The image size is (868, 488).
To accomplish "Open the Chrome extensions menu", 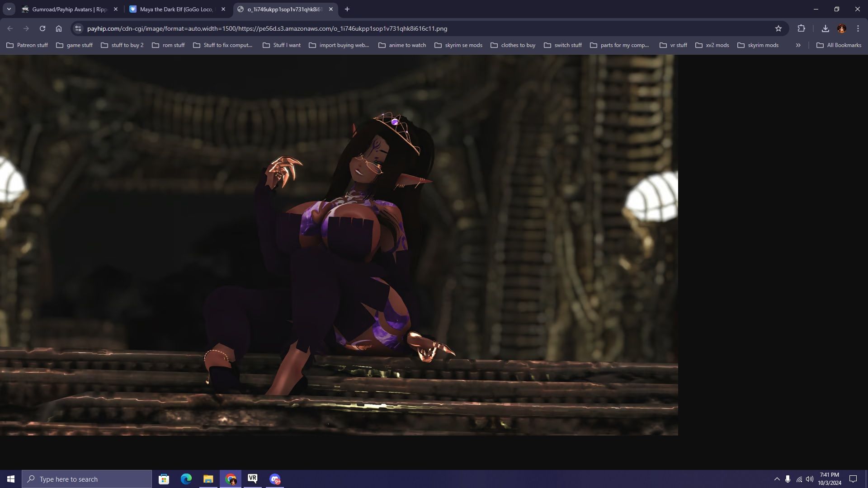I will click(801, 28).
